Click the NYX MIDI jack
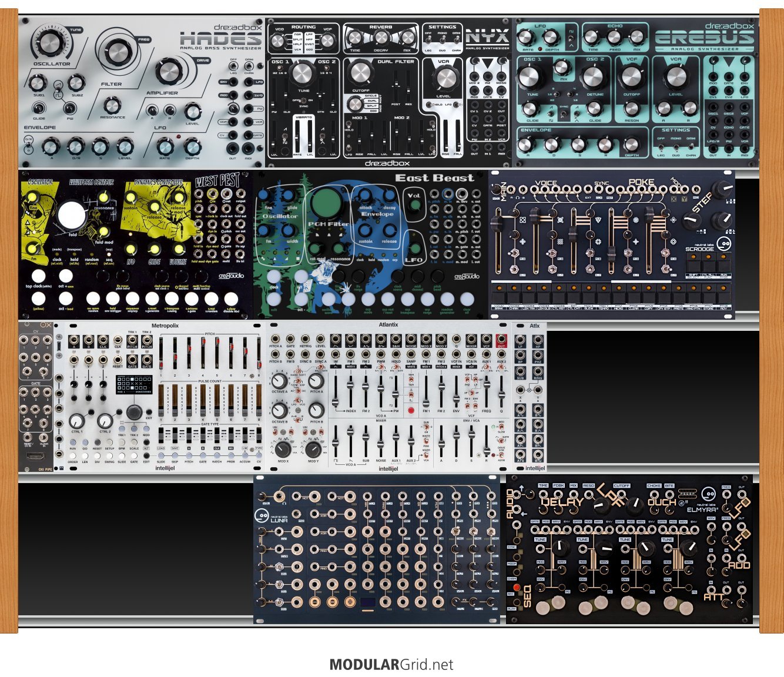Viewport: 784px width, 677px height. (501, 148)
